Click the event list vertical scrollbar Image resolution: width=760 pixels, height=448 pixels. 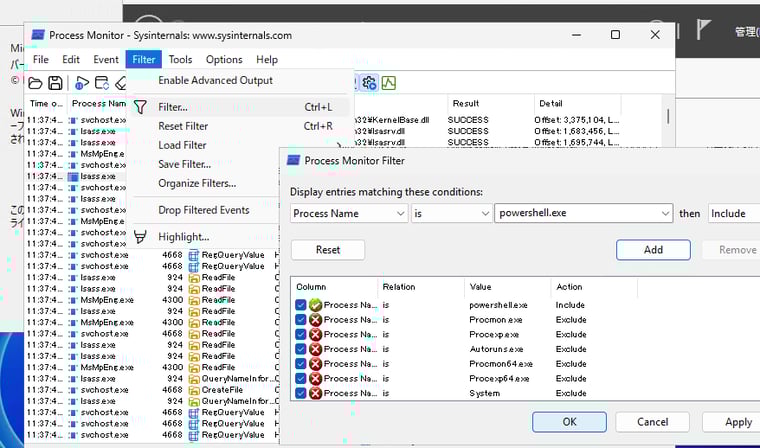668,116
